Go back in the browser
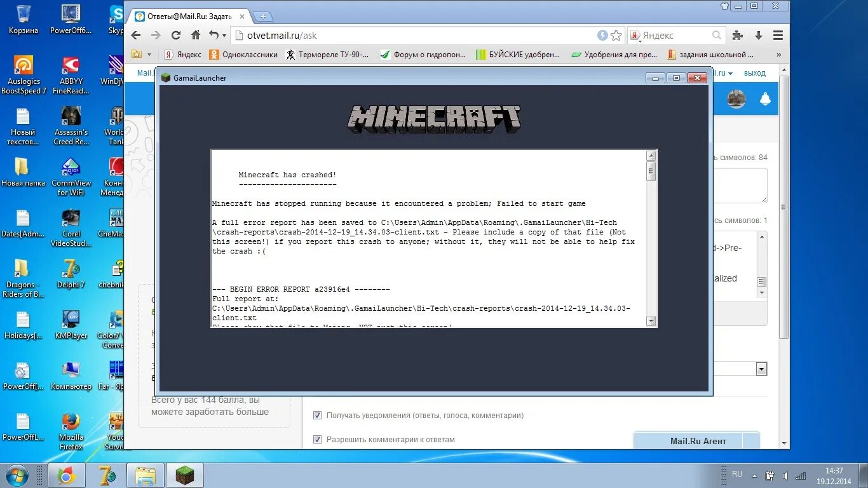This screenshot has width=868, height=488. pyautogui.click(x=136, y=36)
